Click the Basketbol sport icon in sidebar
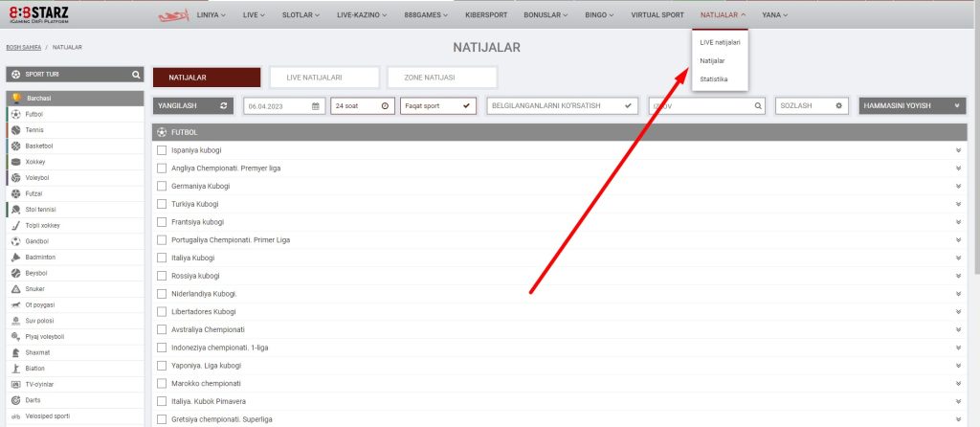 click(x=15, y=146)
